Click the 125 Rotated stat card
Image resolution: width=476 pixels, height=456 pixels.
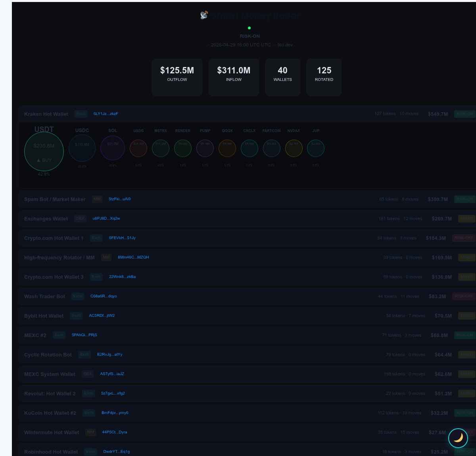click(324, 77)
